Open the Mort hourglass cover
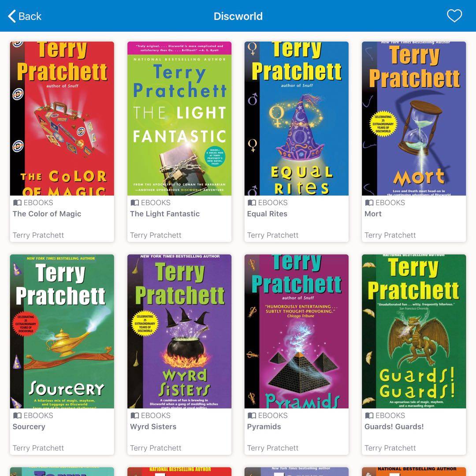The image size is (476, 476). pyautogui.click(x=414, y=119)
